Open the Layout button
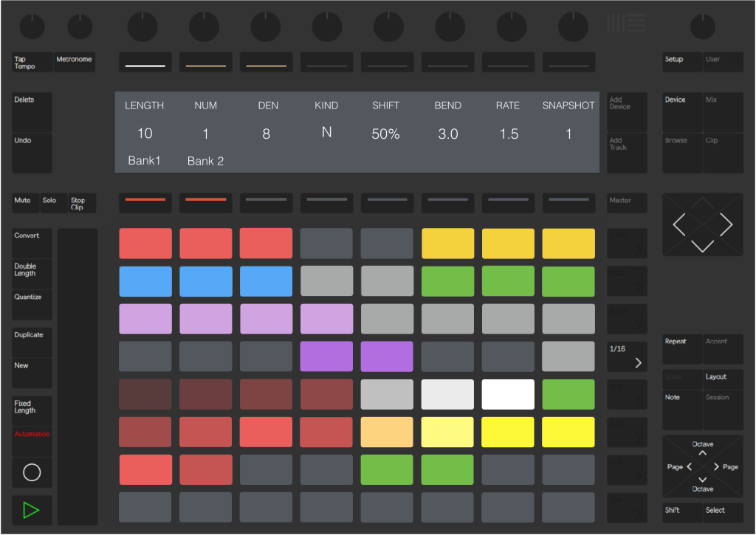Screen dimensions: 756x535 (722, 378)
